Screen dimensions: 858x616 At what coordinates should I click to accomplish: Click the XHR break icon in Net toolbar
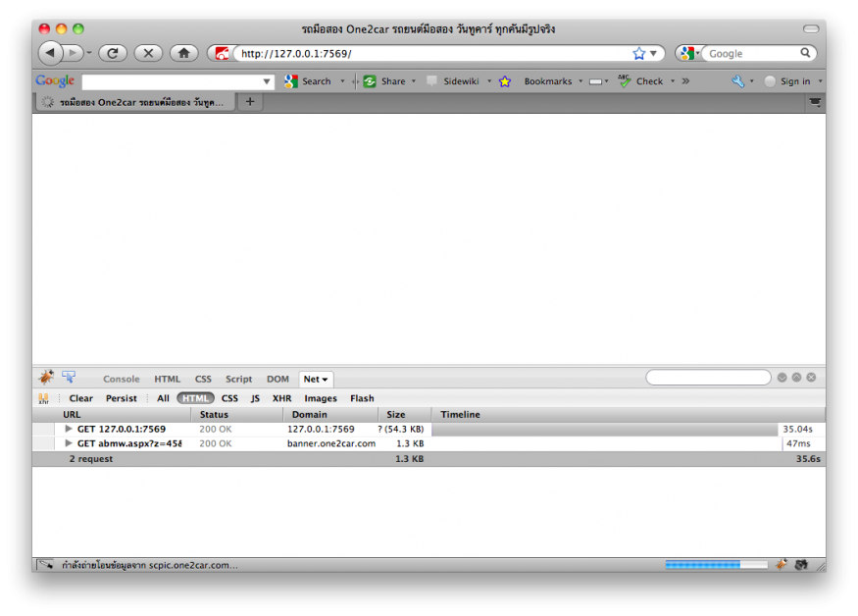pyautogui.click(x=44, y=398)
